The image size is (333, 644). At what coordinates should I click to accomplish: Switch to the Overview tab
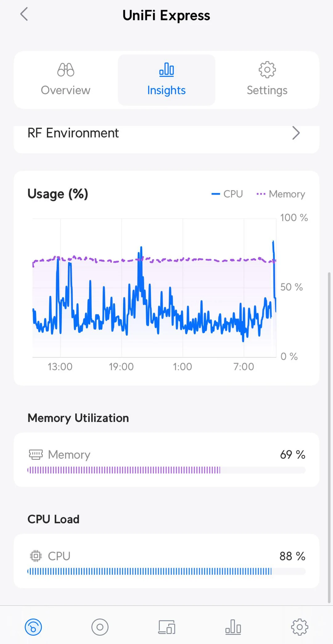pos(65,80)
